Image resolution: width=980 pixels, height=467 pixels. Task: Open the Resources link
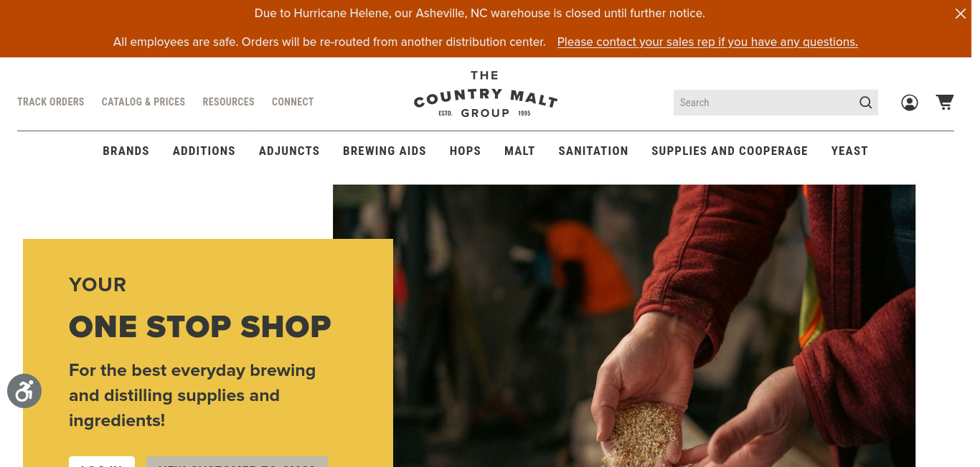point(228,102)
